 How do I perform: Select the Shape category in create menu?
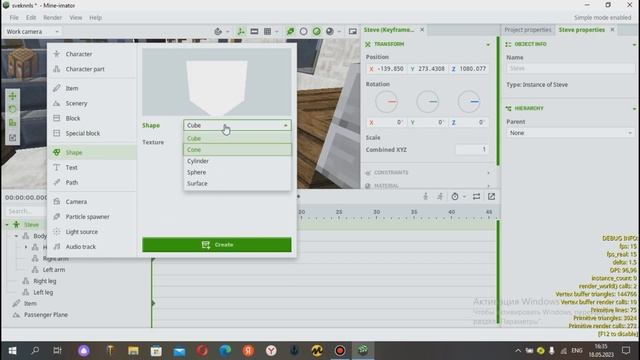(x=92, y=152)
